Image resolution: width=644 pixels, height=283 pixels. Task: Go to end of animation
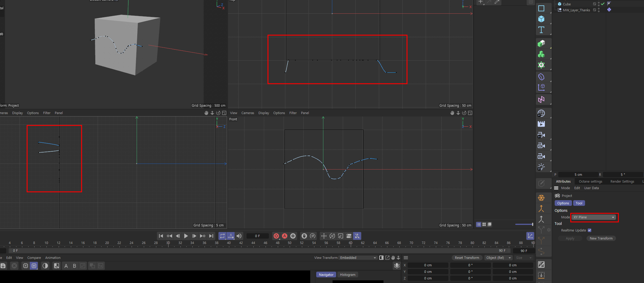tap(211, 236)
